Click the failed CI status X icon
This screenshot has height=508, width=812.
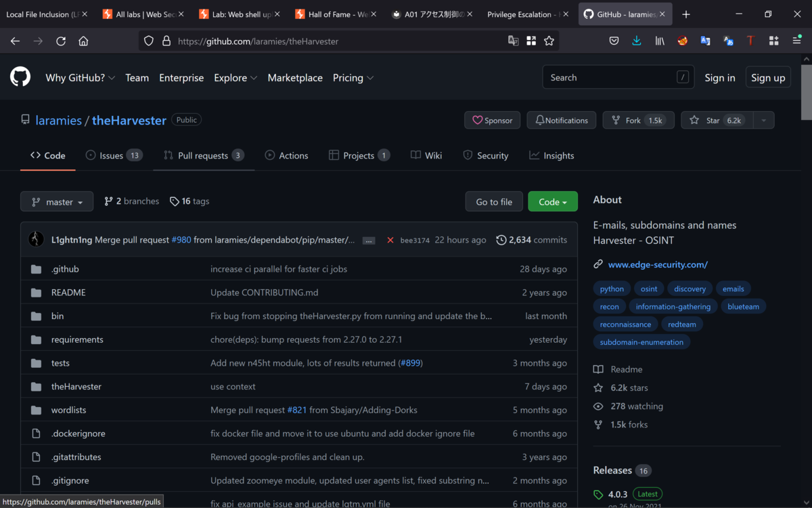click(390, 240)
